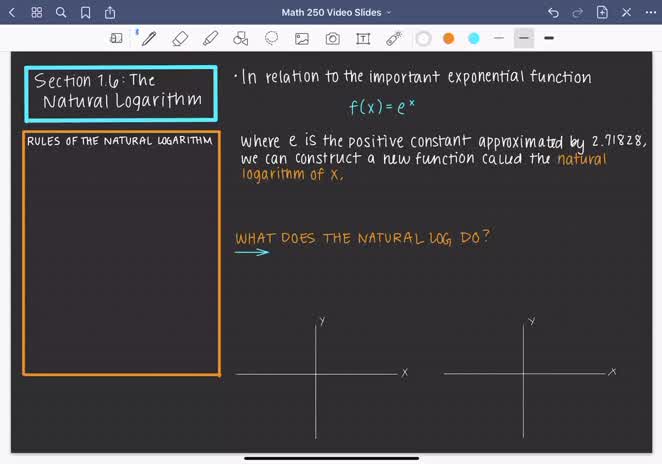Select the Eraser tool

[180, 38]
